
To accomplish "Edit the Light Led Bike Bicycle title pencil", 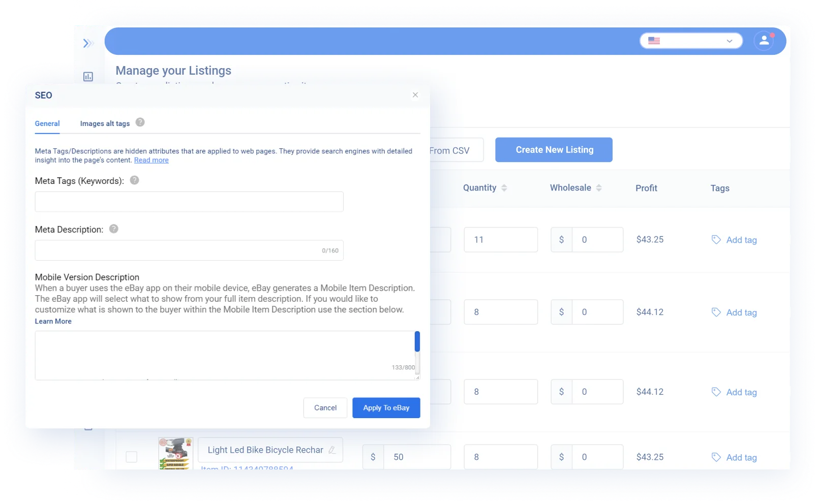I will pyautogui.click(x=332, y=450).
